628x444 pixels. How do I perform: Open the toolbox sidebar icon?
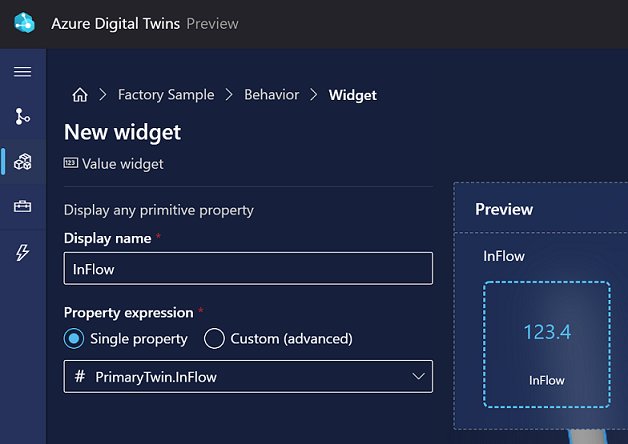[x=22, y=207]
